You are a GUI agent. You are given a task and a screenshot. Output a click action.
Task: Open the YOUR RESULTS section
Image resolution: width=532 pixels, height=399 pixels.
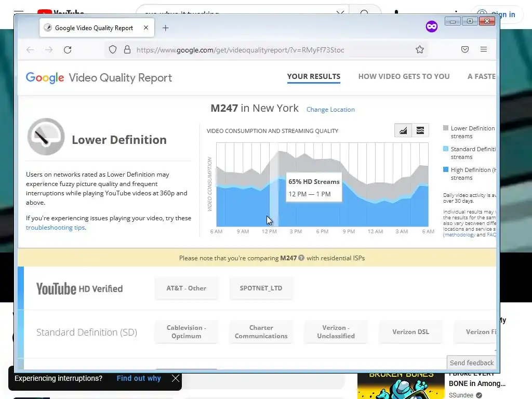313,77
